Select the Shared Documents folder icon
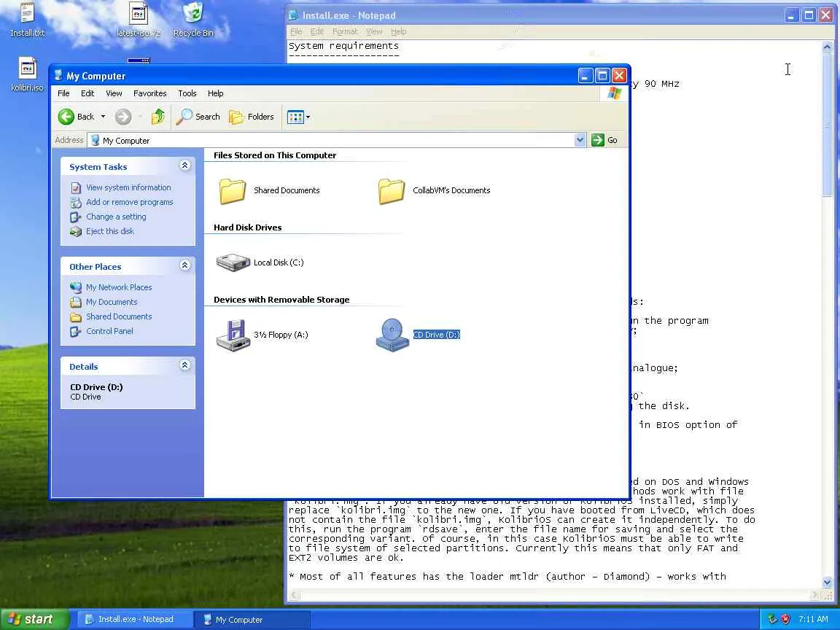The width and height of the screenshot is (840, 630). (x=233, y=191)
